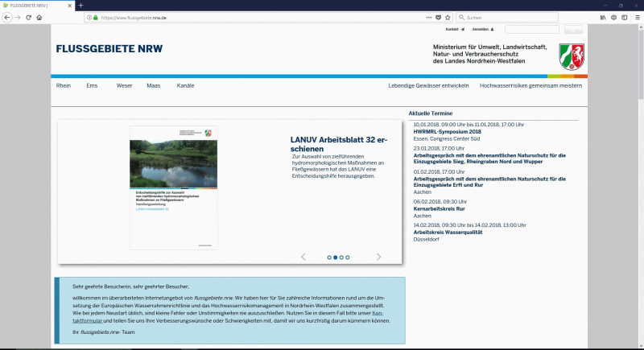Image resolution: width=644 pixels, height=350 pixels.
Task: Click the Arbeitsblatt 32 cover thumbnail
Action: 174,187
